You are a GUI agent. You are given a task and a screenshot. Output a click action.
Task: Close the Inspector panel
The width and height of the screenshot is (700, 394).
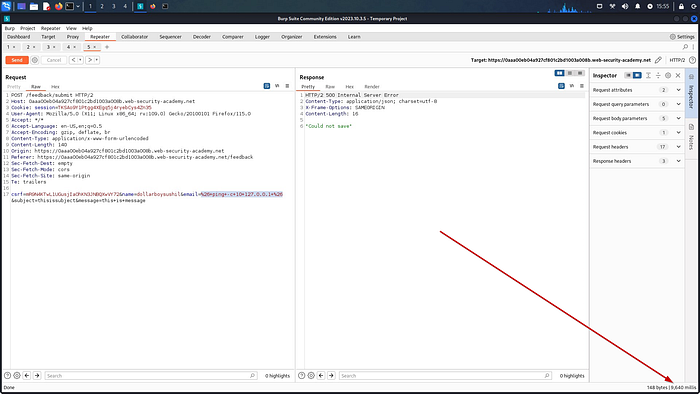(678, 75)
